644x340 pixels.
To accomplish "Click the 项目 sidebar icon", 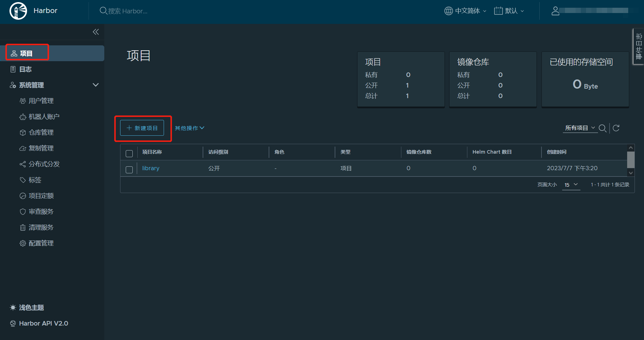I will tap(14, 53).
